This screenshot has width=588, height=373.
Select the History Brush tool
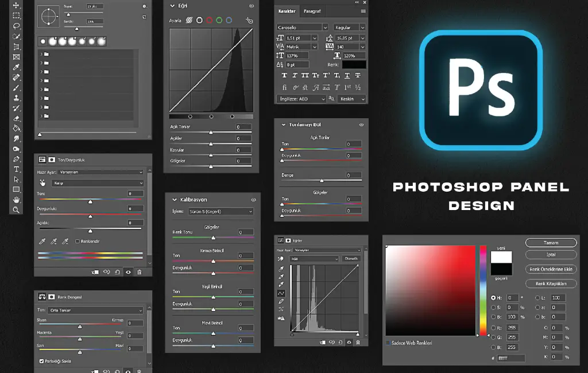16,108
